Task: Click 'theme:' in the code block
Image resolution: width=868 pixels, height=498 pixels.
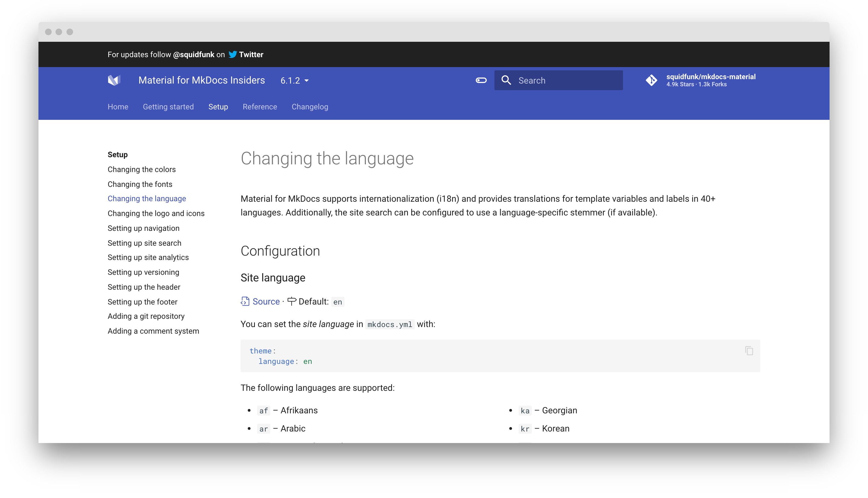Action: [x=262, y=351]
